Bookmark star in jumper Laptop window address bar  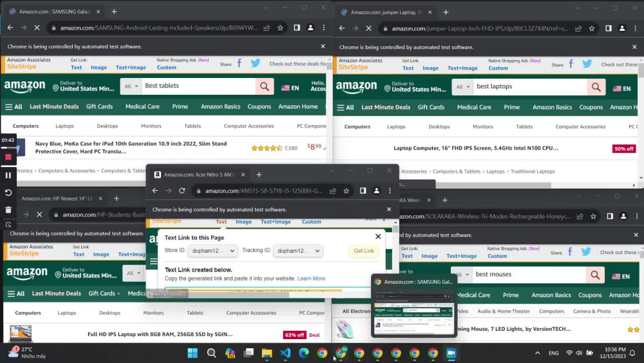click(x=592, y=28)
